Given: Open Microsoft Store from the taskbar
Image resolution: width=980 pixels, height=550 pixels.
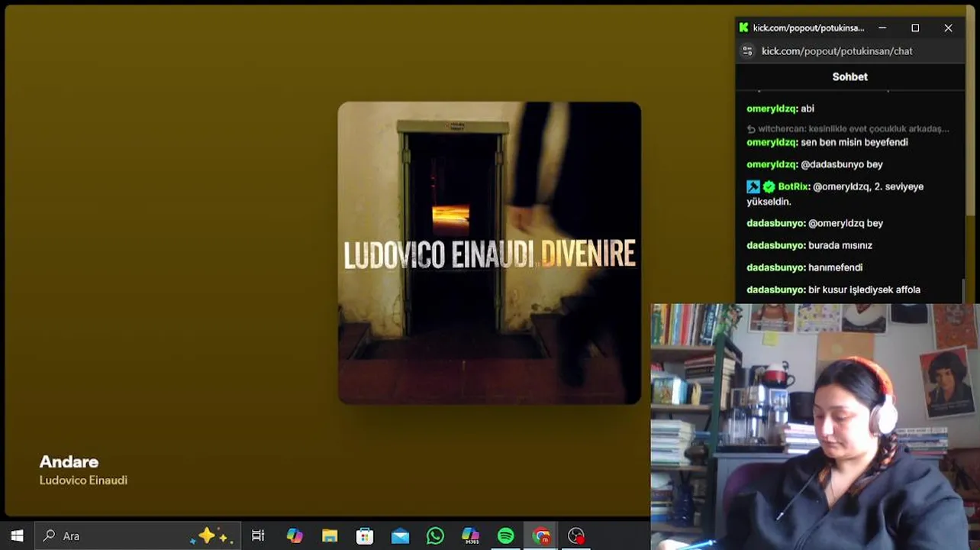Looking at the screenshot, I should [365, 535].
